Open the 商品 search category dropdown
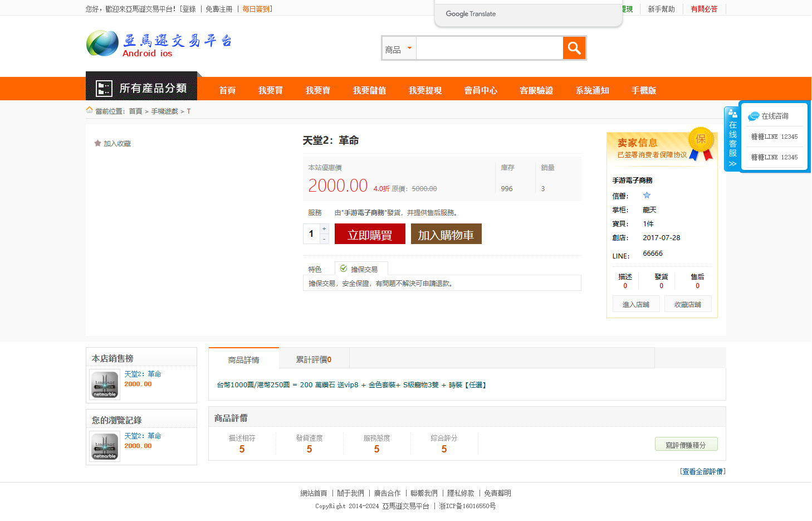 [399, 49]
